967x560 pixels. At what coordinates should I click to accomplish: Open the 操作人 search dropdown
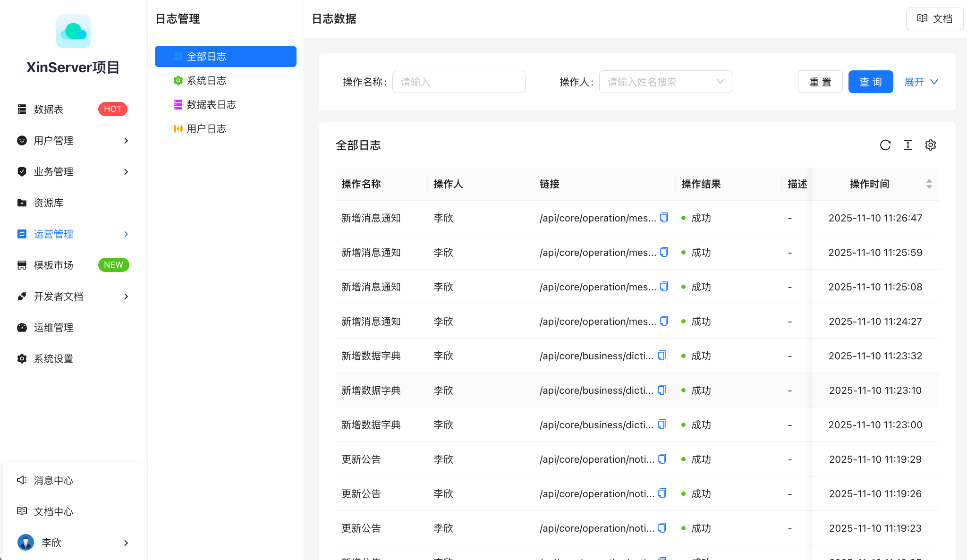pos(665,82)
